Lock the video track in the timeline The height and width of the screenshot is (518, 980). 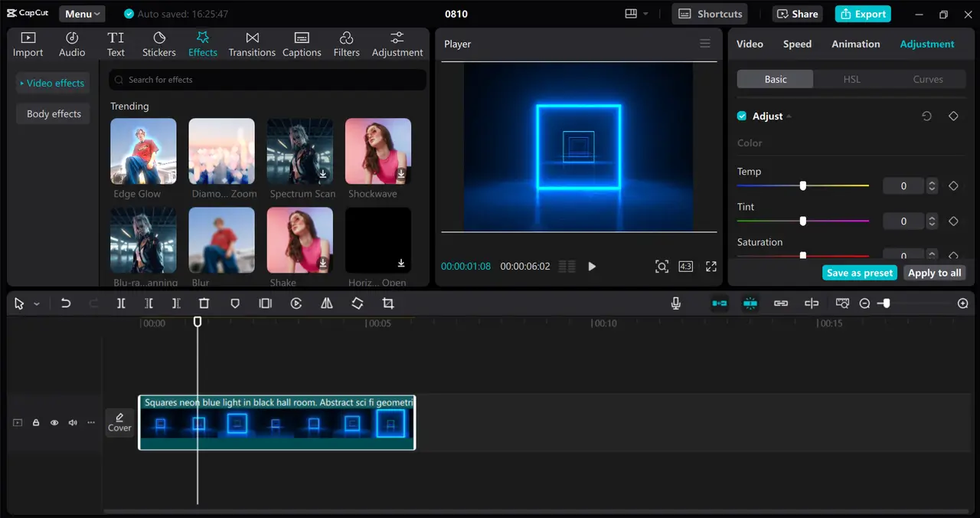tap(35, 422)
